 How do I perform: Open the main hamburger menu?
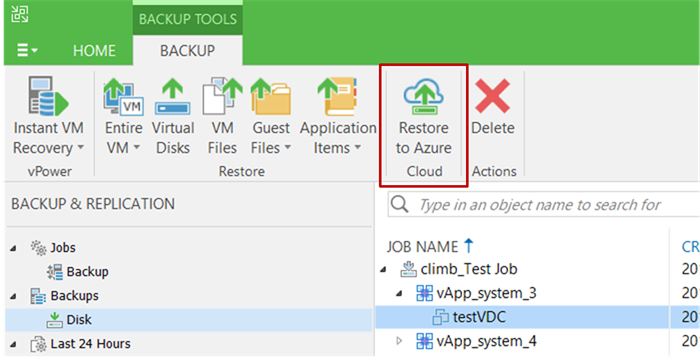click(26, 50)
